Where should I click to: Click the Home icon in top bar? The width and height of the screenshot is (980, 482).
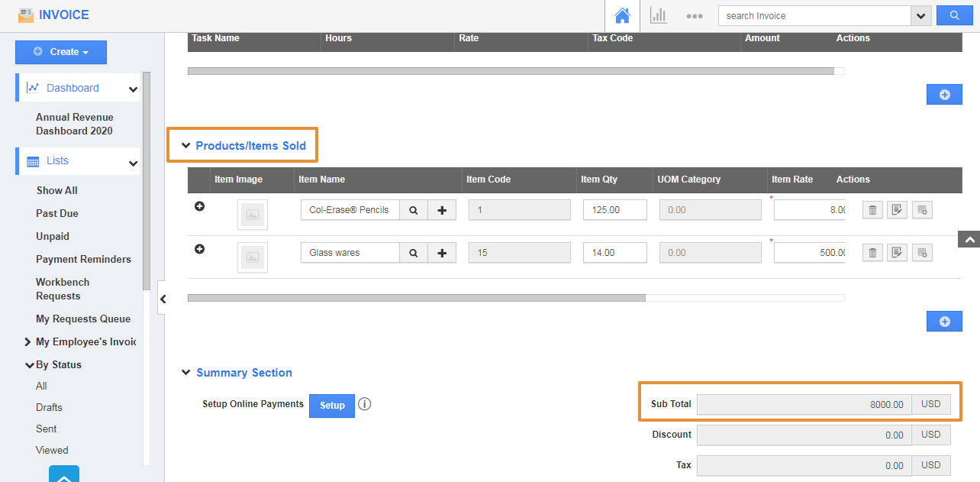coord(623,16)
